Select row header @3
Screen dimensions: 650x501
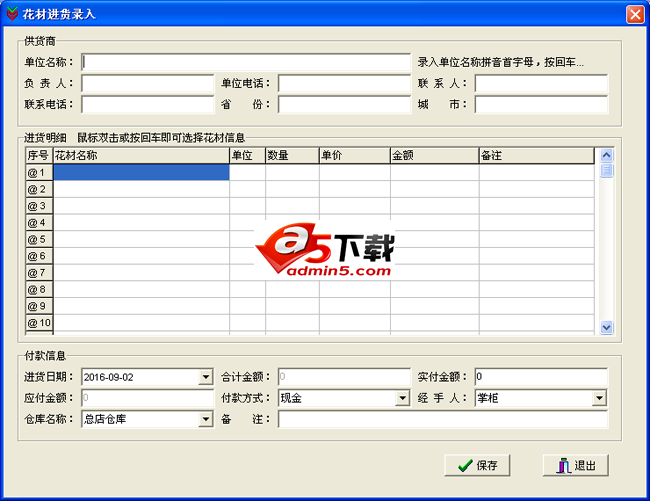39,206
